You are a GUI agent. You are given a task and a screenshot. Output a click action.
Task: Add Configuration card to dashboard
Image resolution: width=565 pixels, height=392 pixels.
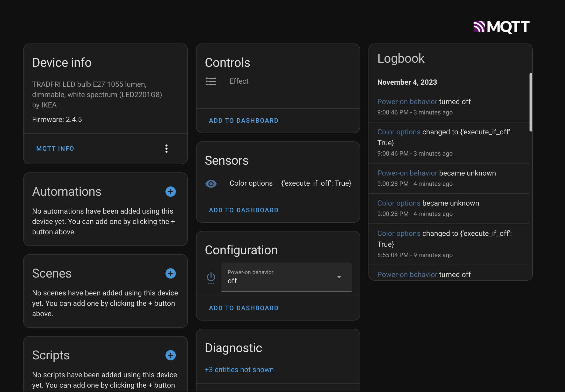click(243, 308)
